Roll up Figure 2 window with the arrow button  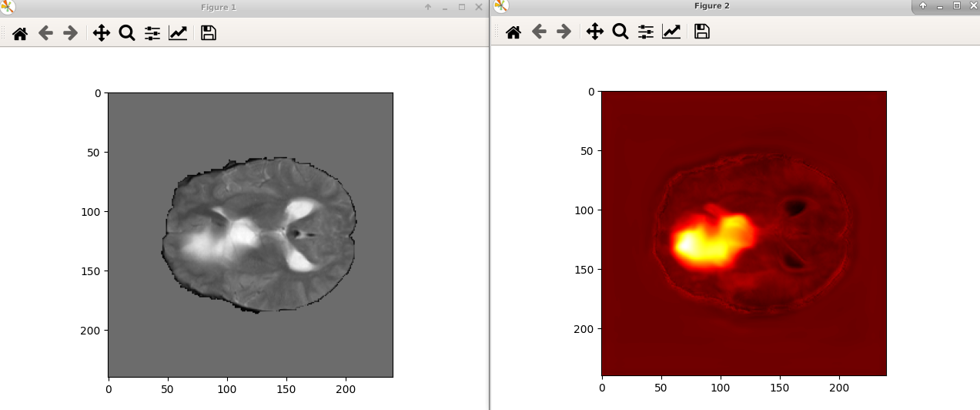923,5
